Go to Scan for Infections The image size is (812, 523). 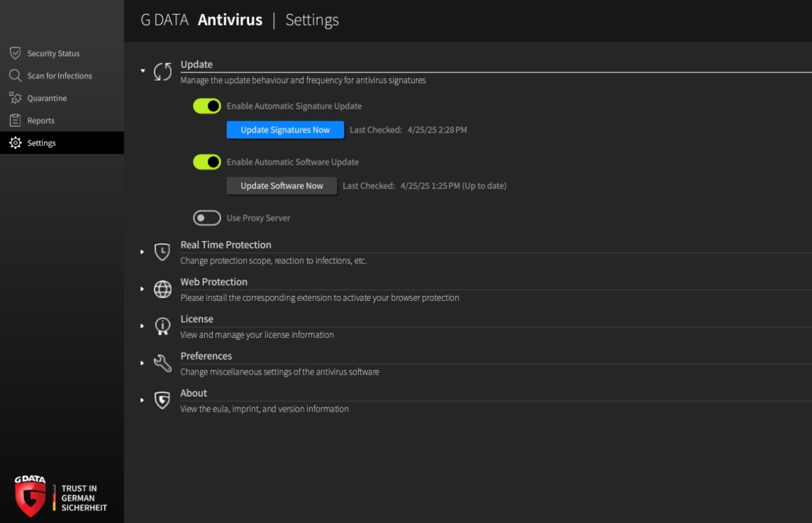click(x=62, y=76)
